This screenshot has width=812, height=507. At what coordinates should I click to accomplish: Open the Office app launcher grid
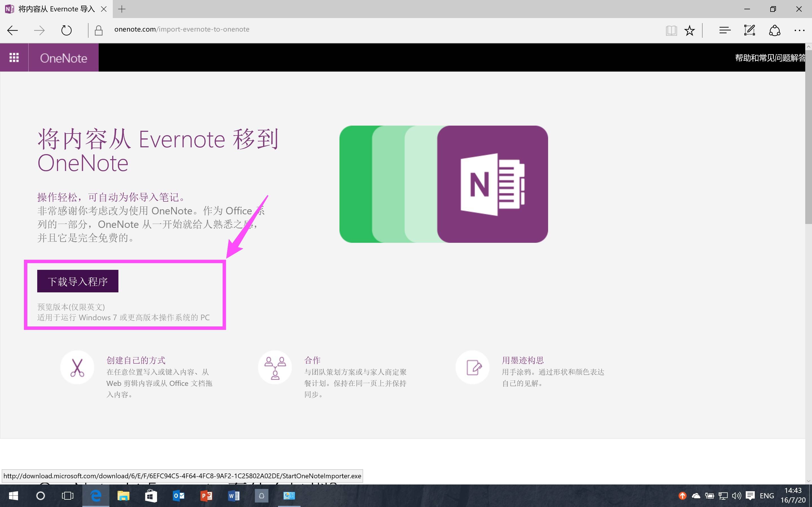[14, 58]
